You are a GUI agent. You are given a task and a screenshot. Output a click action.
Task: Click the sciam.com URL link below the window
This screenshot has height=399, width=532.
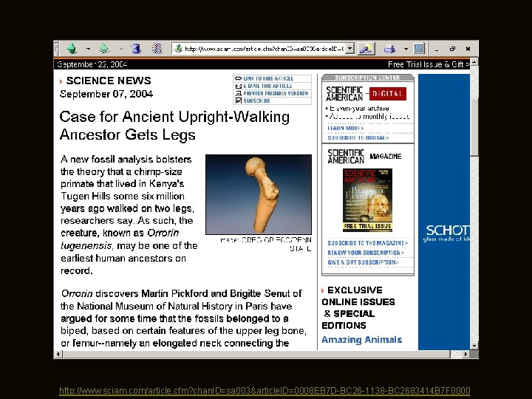coord(265,391)
